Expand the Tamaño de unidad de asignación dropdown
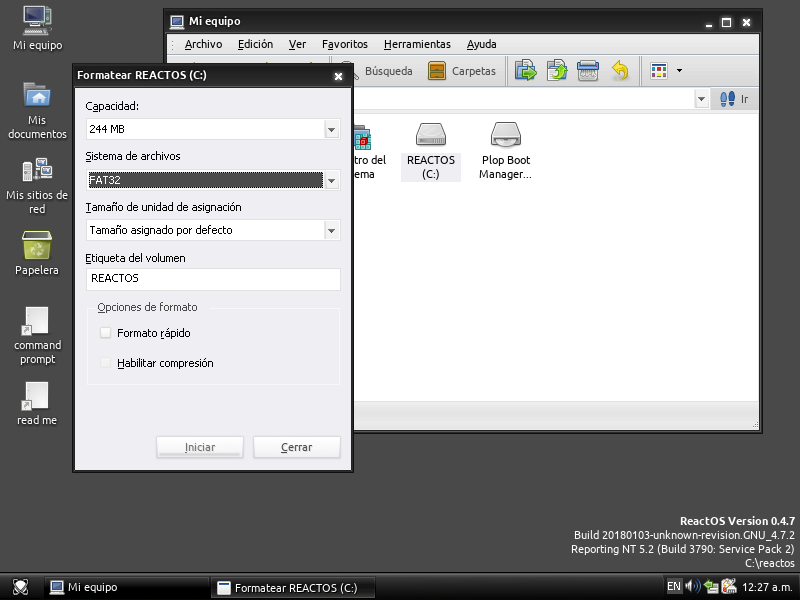Screen dimensions: 800x600 [331, 231]
